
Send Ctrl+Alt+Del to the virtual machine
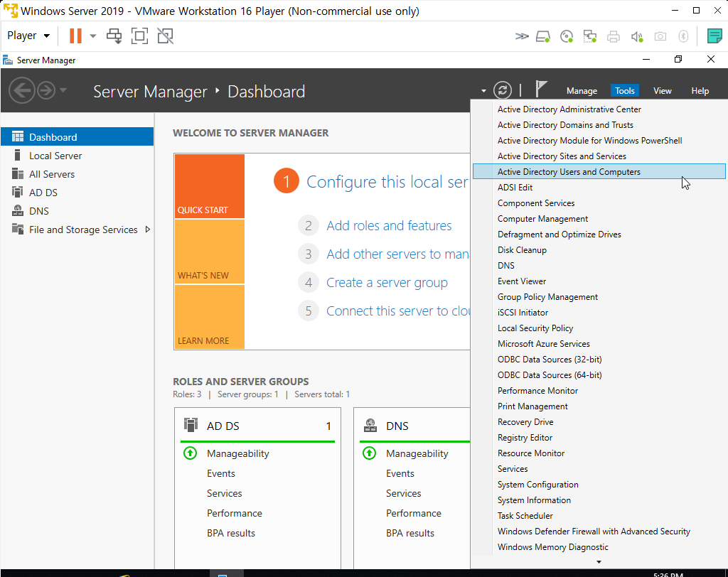tap(114, 36)
